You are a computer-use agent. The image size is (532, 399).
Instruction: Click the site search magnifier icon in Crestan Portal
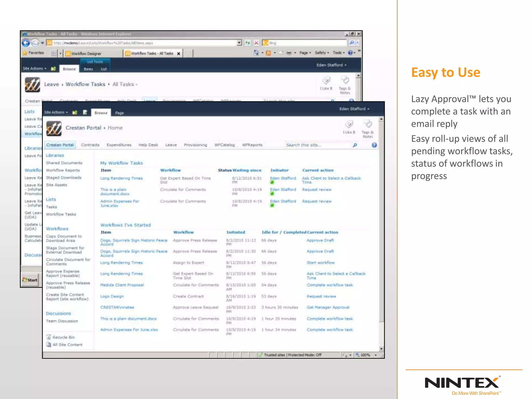355,145
